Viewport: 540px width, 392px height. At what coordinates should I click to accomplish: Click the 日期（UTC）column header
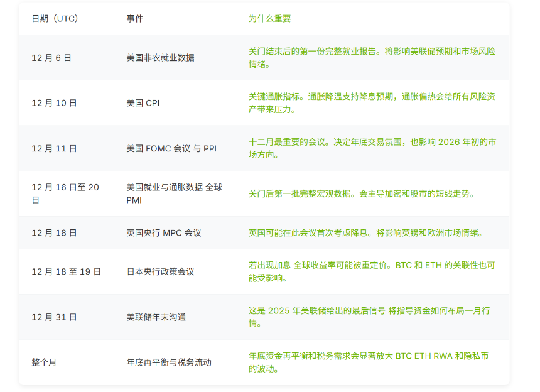point(55,19)
